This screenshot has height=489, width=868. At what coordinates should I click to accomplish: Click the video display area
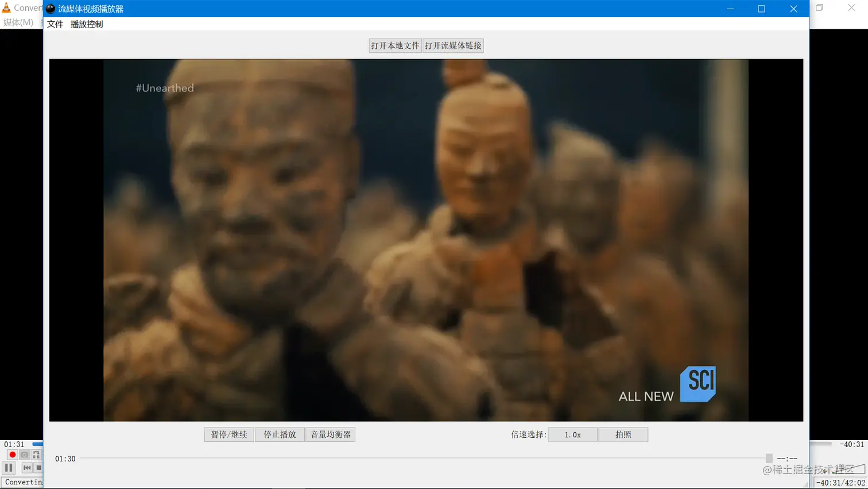pos(426,240)
